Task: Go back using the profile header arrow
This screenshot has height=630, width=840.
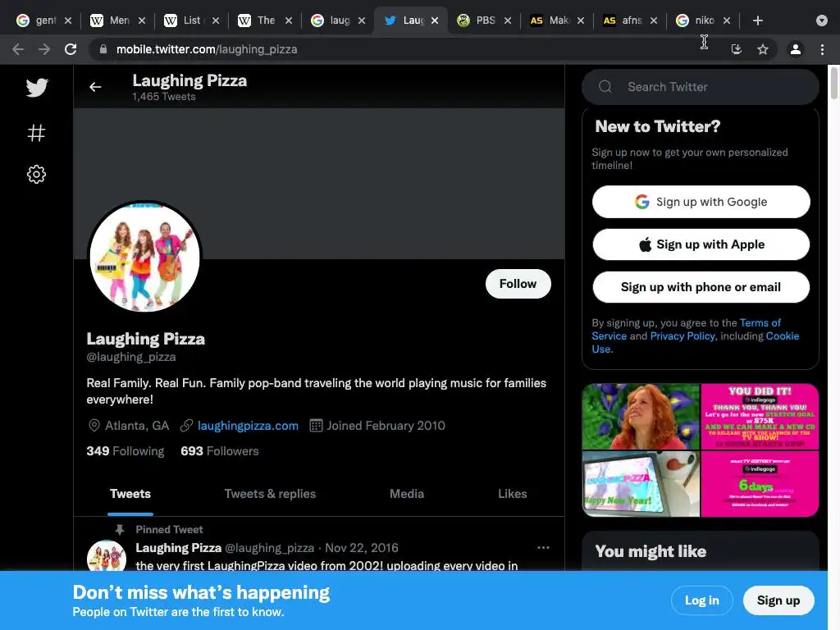Action: tap(95, 87)
